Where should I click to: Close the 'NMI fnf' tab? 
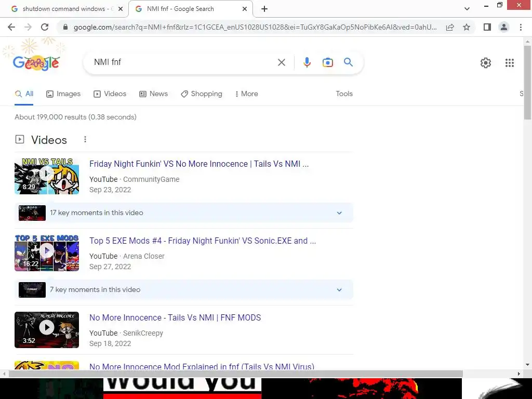click(245, 9)
